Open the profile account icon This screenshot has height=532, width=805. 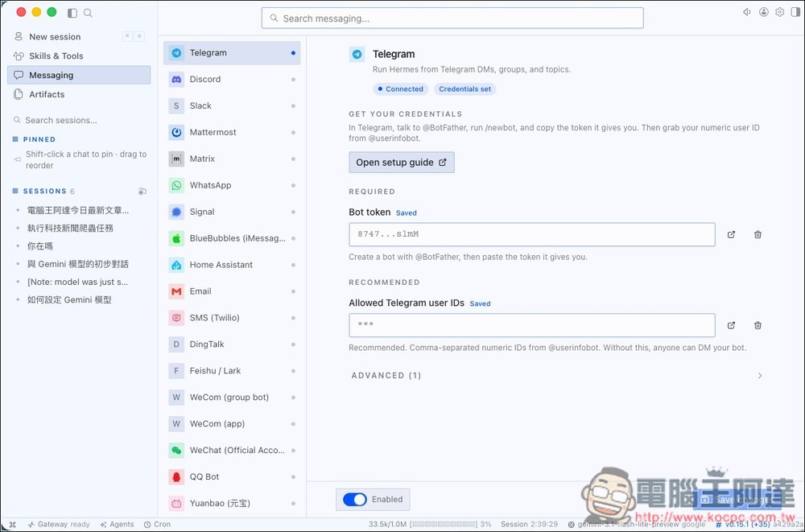(764, 12)
